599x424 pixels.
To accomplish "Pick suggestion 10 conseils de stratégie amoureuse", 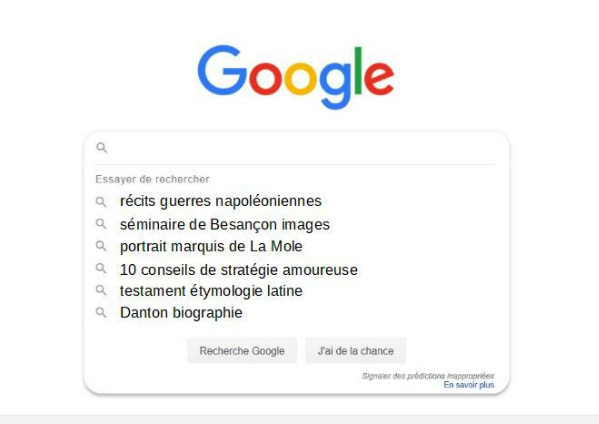I will (239, 270).
